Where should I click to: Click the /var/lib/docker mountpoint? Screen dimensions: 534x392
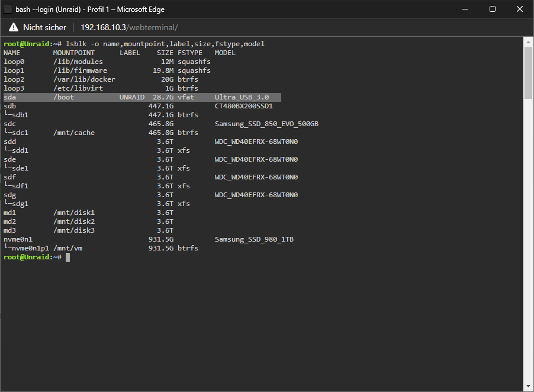(84, 79)
